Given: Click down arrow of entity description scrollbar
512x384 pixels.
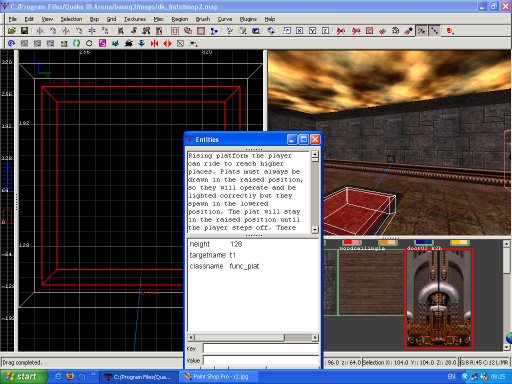Looking at the screenshot, I should [315, 230].
